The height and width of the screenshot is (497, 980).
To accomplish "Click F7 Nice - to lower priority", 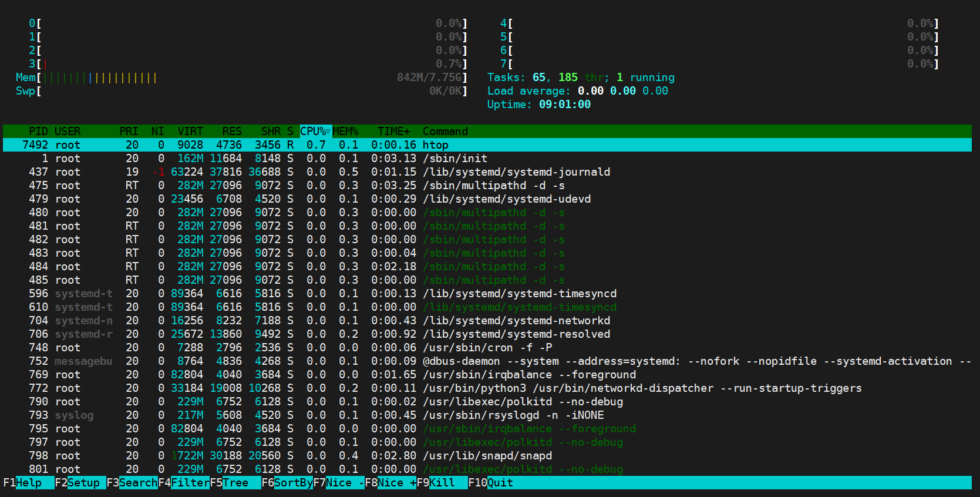I will 339,483.
